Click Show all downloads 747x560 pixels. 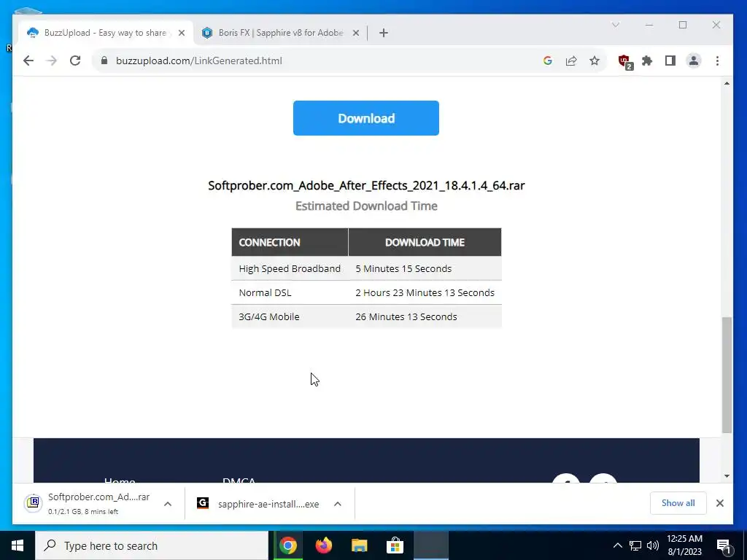point(678,503)
